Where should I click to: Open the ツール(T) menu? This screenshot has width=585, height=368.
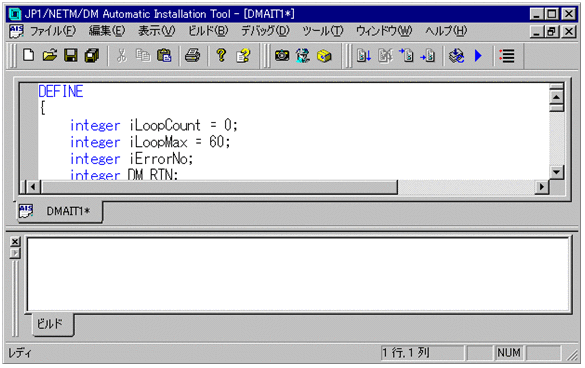pyautogui.click(x=323, y=31)
